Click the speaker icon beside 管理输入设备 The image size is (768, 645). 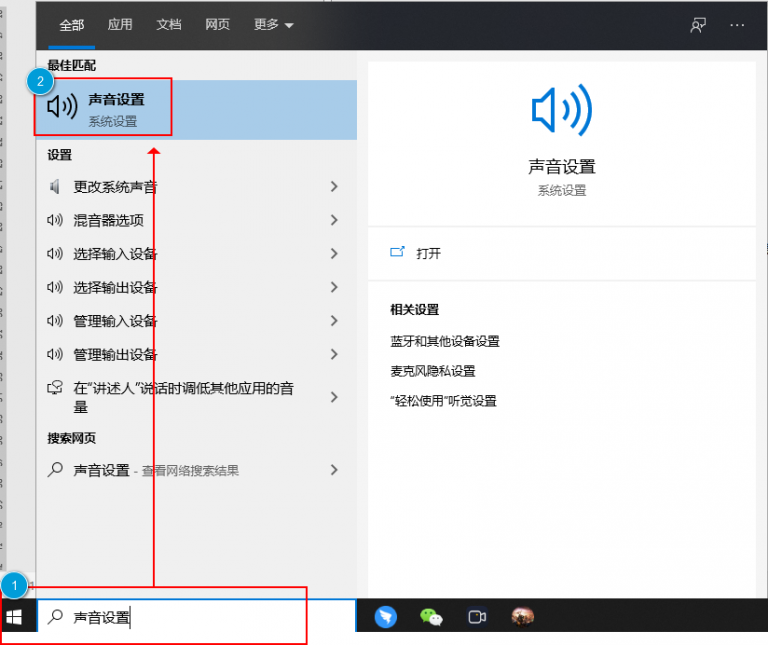pos(55,321)
